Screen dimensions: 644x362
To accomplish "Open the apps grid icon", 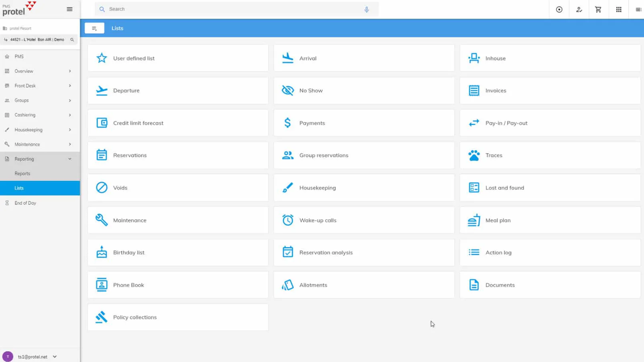I will pyautogui.click(x=618, y=9).
